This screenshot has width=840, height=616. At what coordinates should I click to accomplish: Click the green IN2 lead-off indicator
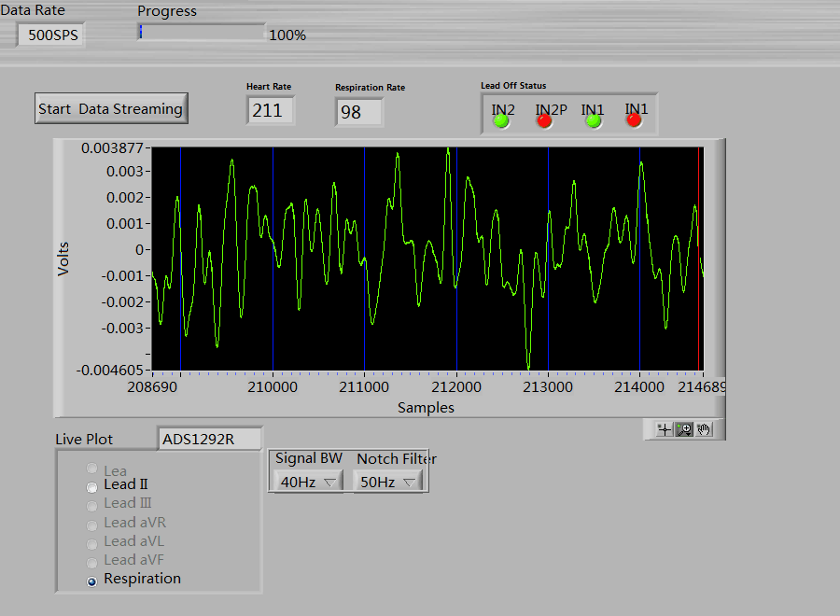[x=501, y=121]
